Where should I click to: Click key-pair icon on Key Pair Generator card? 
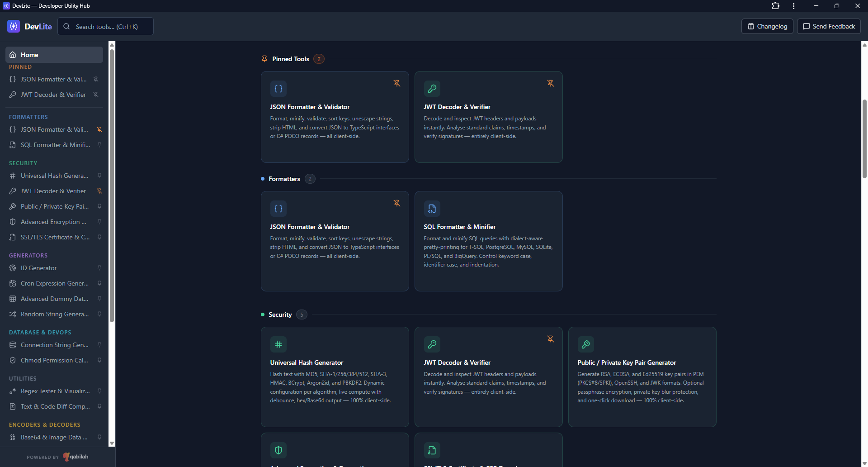tap(586, 344)
